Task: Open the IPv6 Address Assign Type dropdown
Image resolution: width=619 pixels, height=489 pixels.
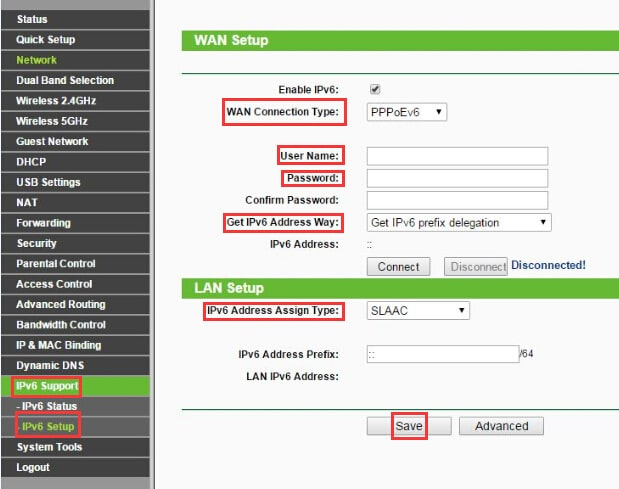Action: [417, 311]
